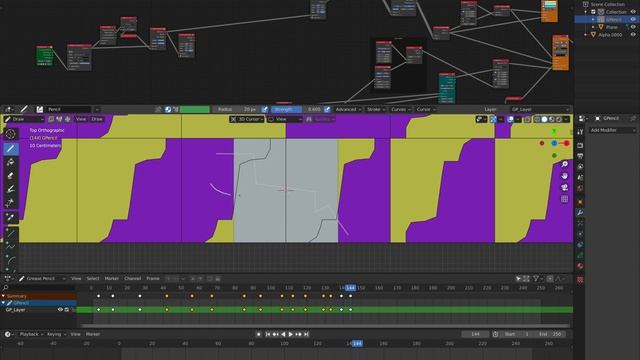Screen dimensions: 640x360
Task: Select the Cutter tool
Action: click(x=11, y=202)
